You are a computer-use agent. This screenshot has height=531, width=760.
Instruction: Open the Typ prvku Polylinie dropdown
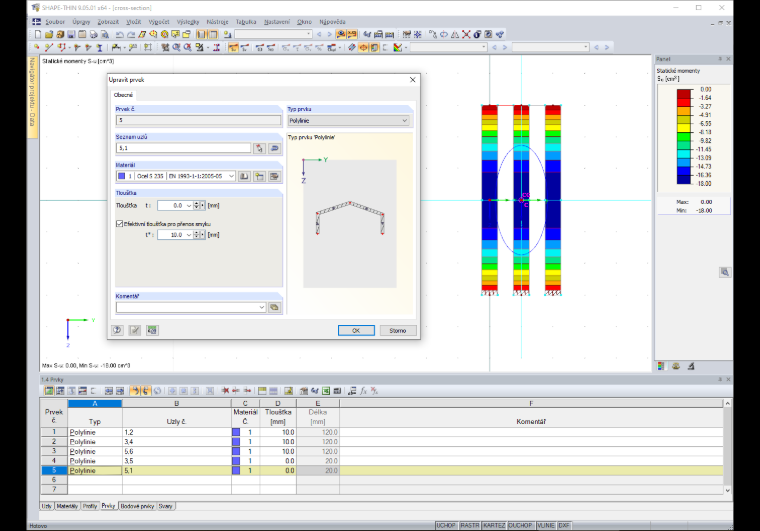pos(405,121)
